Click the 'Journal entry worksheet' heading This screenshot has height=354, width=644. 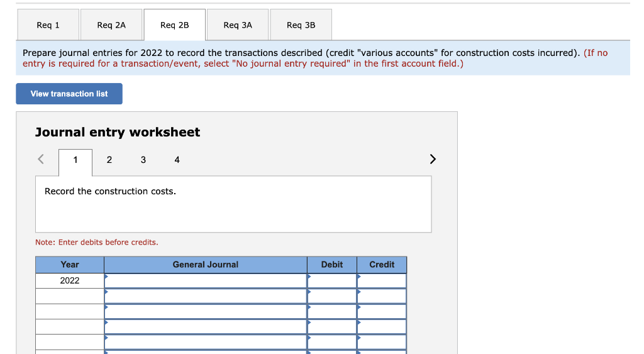(118, 132)
